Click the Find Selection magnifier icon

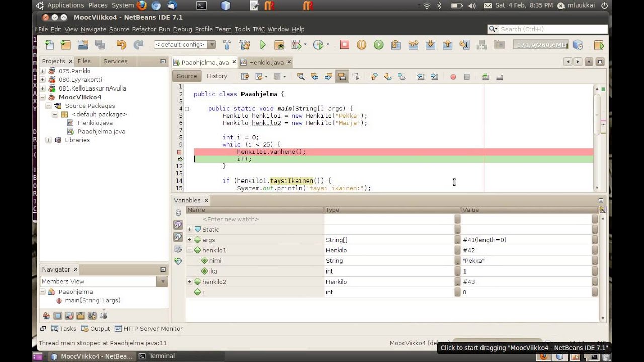(301, 77)
